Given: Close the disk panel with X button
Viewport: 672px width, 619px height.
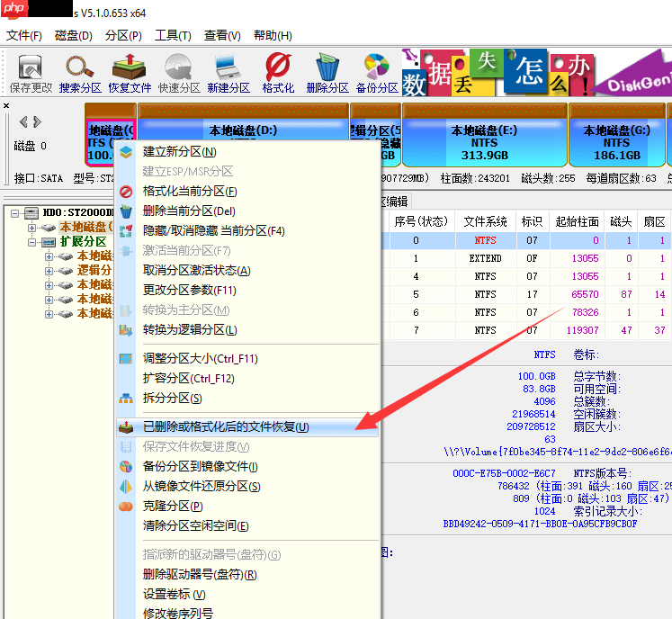Looking at the screenshot, I should 6,106.
